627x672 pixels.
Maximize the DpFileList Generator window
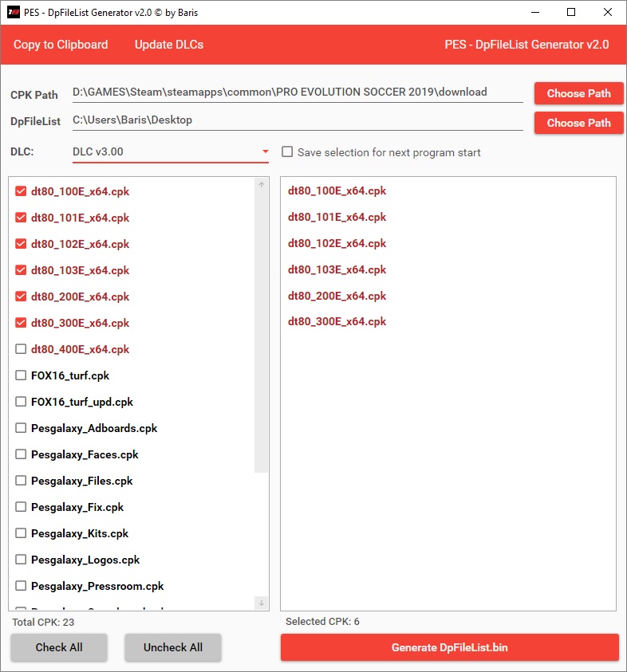click(x=571, y=12)
